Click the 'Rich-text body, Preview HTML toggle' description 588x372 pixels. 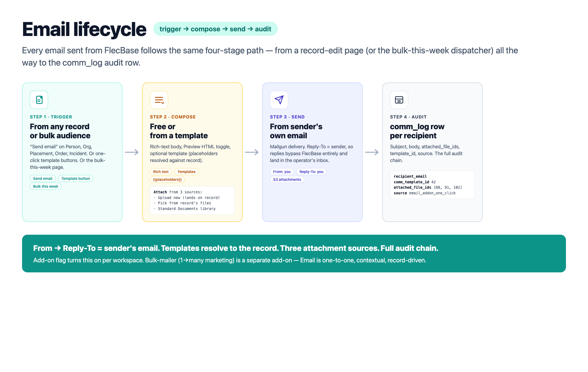[190, 153]
